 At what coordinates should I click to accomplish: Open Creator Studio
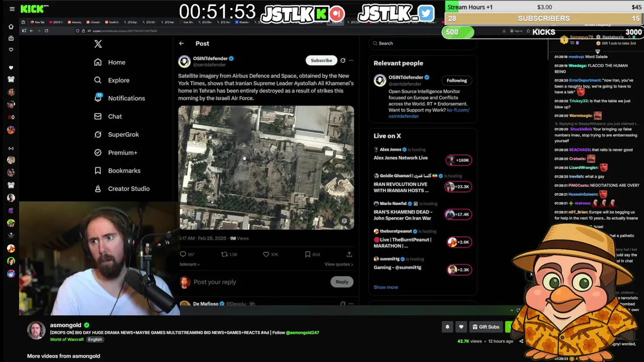point(122,189)
